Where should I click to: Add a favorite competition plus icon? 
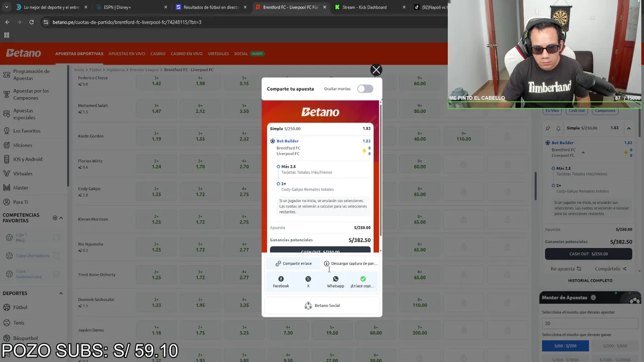(55, 218)
